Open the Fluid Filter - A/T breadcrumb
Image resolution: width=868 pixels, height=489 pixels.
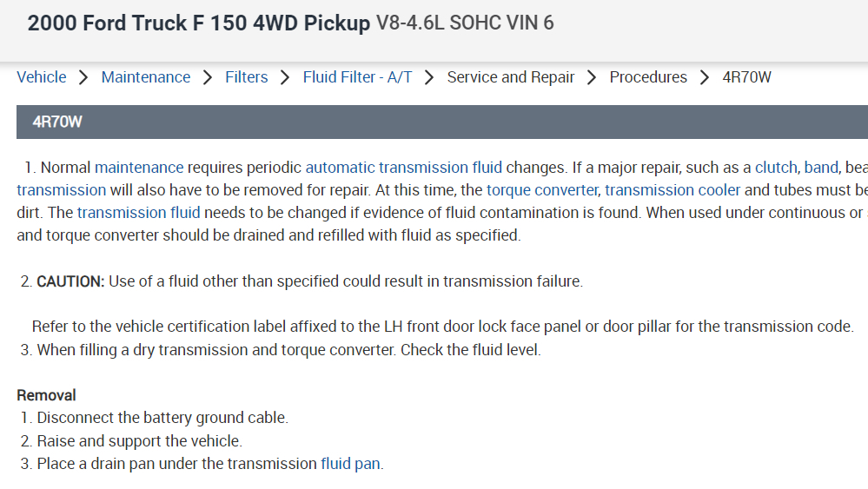coord(357,77)
